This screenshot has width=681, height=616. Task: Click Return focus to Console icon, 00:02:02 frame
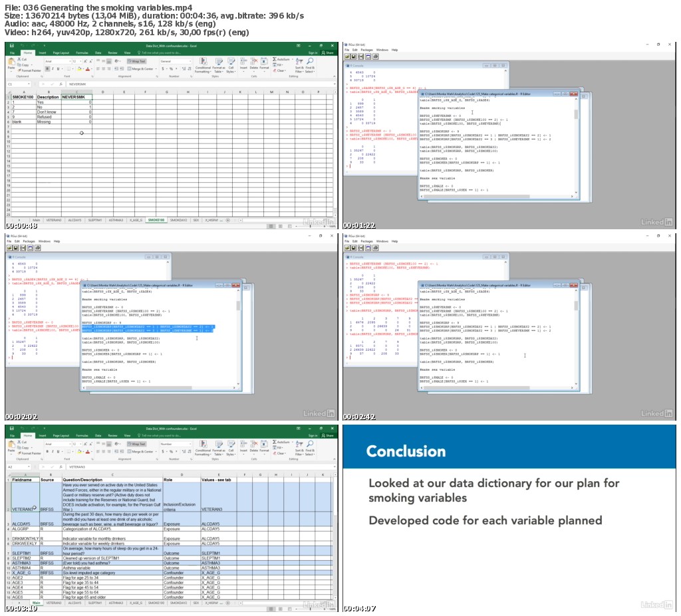[31, 248]
